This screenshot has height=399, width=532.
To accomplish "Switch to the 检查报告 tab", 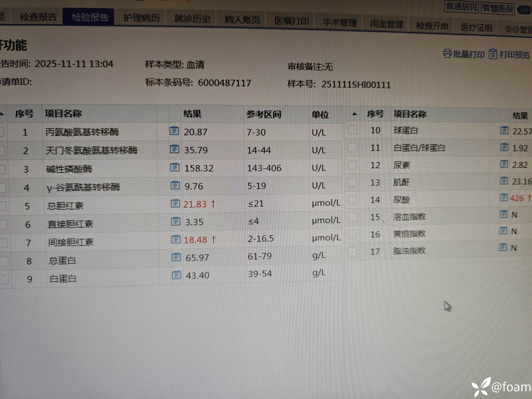I will click(38, 17).
